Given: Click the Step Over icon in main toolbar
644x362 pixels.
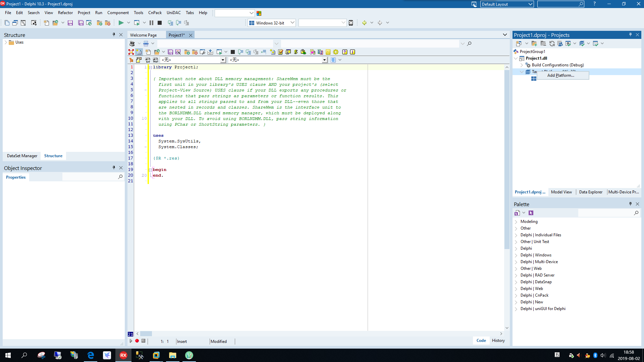Looking at the screenshot, I should pyautogui.click(x=178, y=23).
